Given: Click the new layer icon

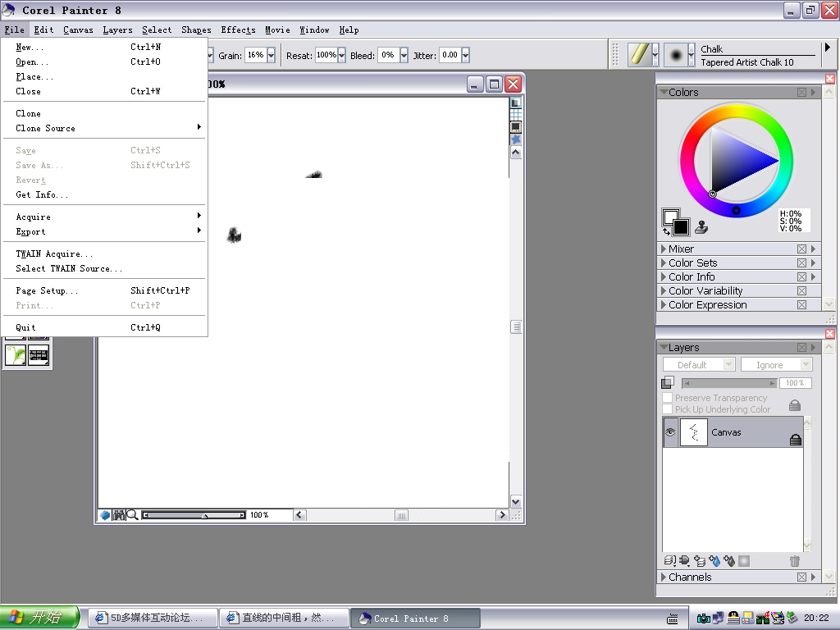Looking at the screenshot, I should (700, 561).
